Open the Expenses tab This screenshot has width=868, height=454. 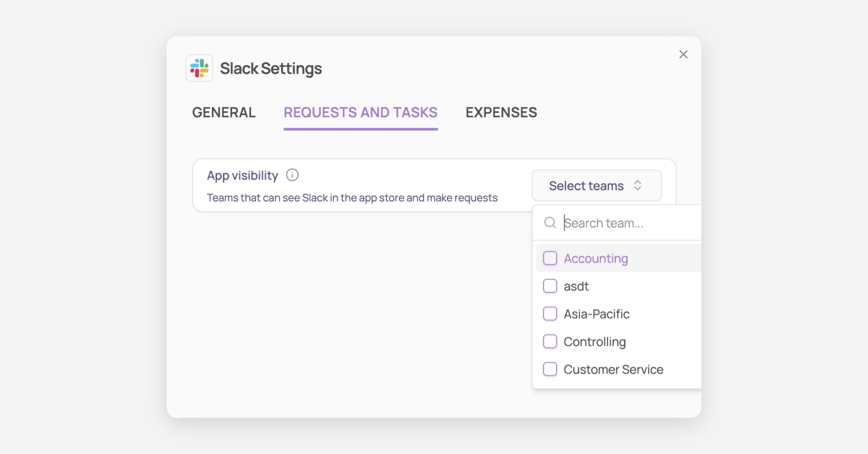click(x=501, y=113)
